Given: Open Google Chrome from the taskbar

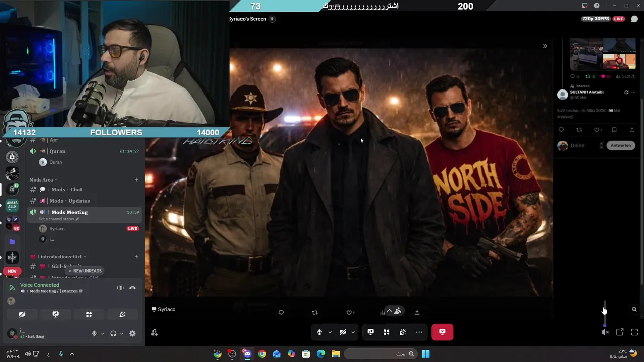Looking at the screenshot, I should click(x=262, y=354).
